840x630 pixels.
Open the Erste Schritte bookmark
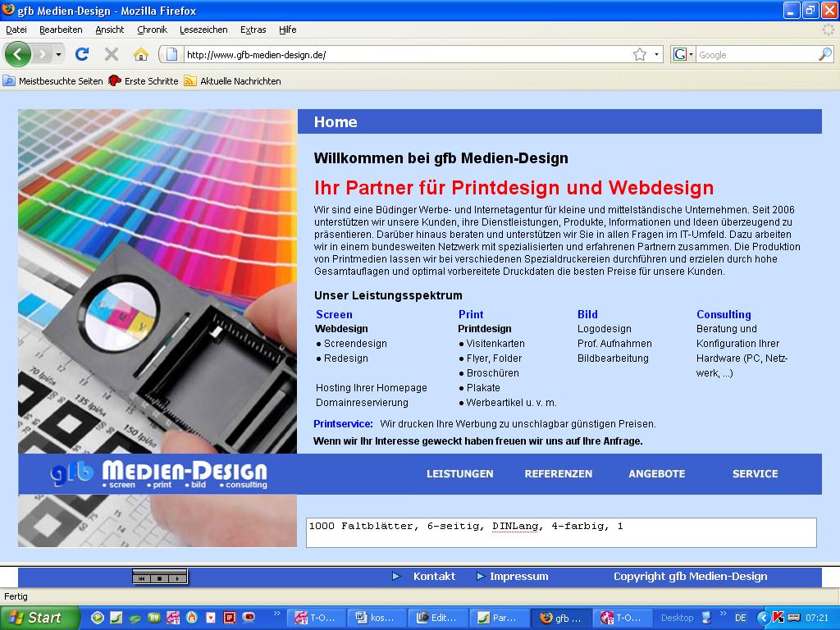point(144,81)
